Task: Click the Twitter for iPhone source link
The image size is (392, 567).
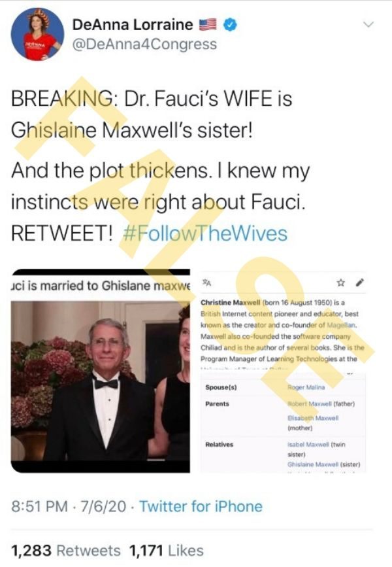Action: coord(201,506)
